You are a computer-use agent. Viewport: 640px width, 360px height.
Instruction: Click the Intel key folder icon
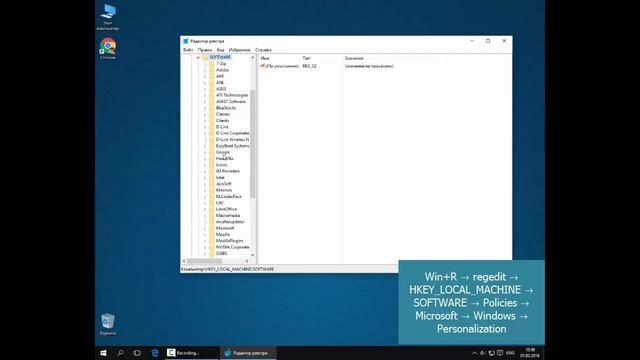[211, 178]
